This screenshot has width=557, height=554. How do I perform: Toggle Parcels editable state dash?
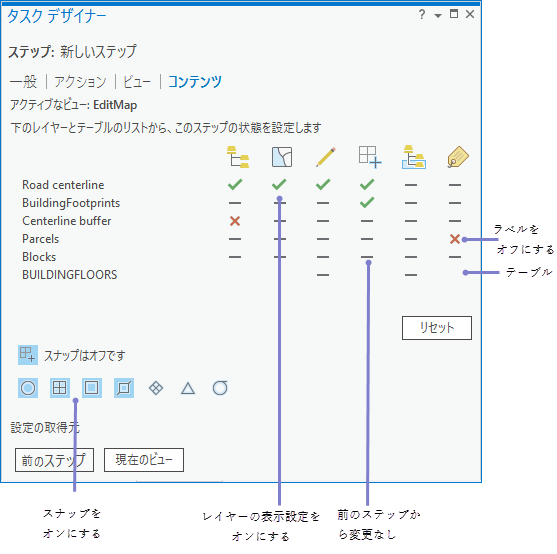coord(323,239)
